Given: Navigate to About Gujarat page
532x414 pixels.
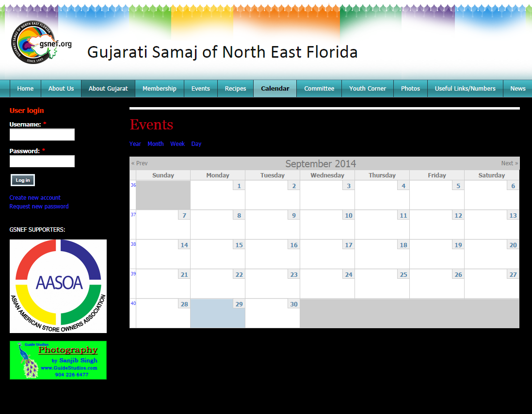Looking at the screenshot, I should 108,89.
